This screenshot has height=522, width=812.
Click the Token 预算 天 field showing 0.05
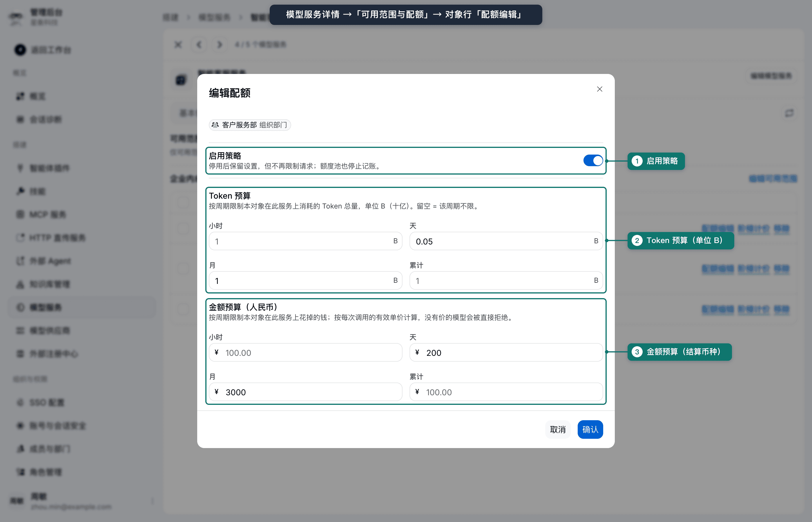[x=506, y=241]
